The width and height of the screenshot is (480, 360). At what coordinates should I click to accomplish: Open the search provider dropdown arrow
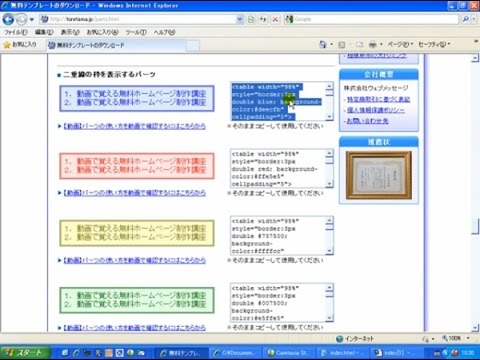point(474,19)
